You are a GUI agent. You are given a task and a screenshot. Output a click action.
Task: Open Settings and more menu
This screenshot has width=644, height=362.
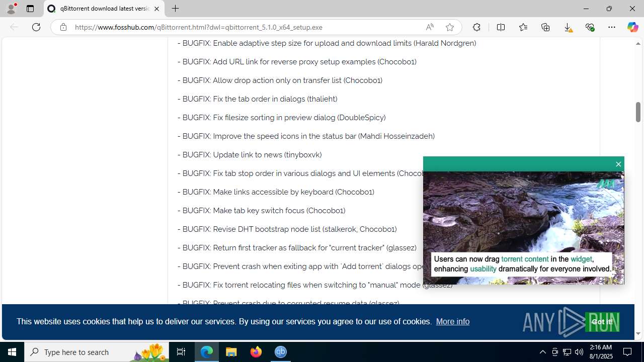612,27
